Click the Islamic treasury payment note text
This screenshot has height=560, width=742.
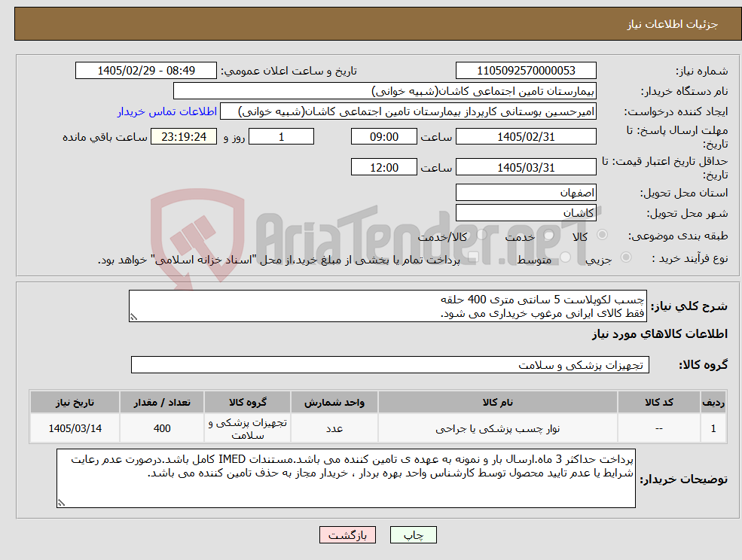(279, 260)
